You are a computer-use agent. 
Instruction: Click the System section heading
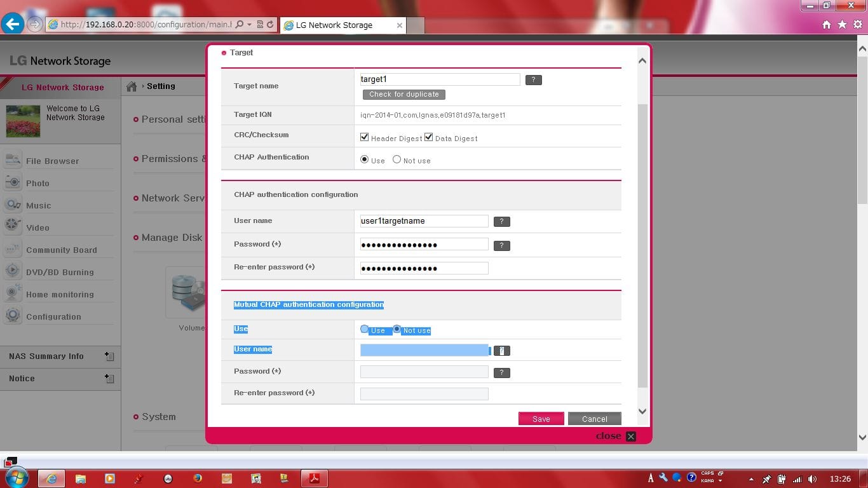point(159,417)
